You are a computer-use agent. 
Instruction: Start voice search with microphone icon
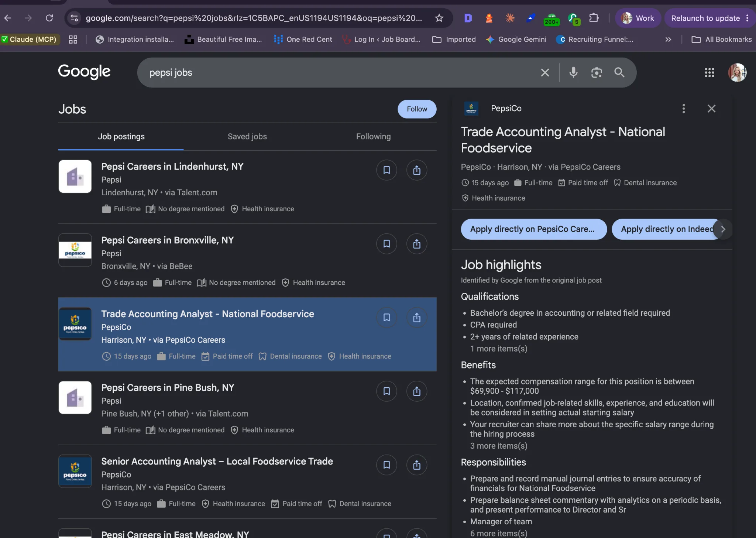[573, 72]
